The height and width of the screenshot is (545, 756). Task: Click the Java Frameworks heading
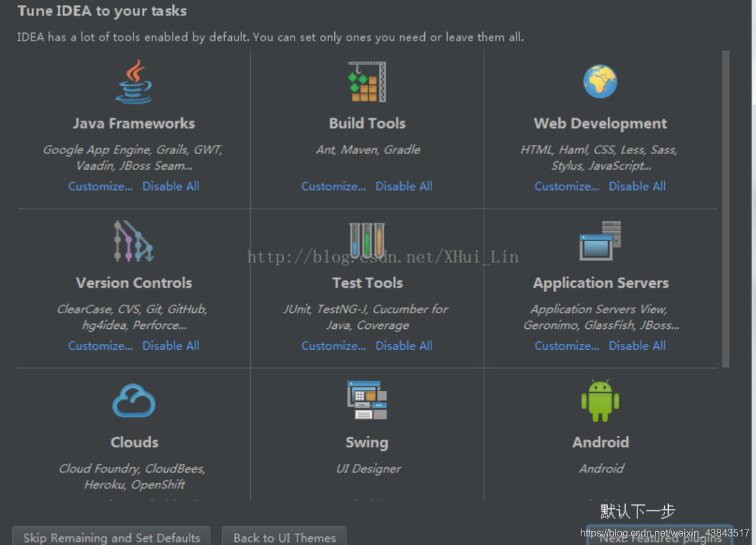point(133,124)
